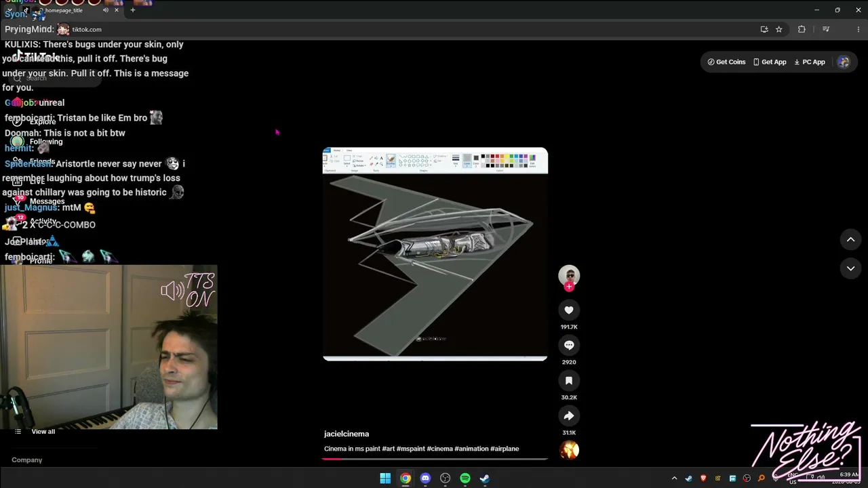Open the #animation hashtag
Viewport: 868px width, 488px height.
tap(471, 449)
